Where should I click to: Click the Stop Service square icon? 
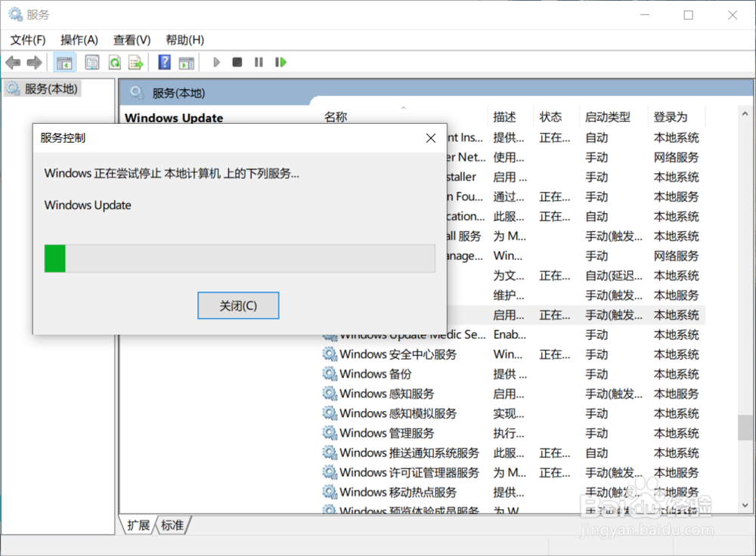[x=237, y=62]
